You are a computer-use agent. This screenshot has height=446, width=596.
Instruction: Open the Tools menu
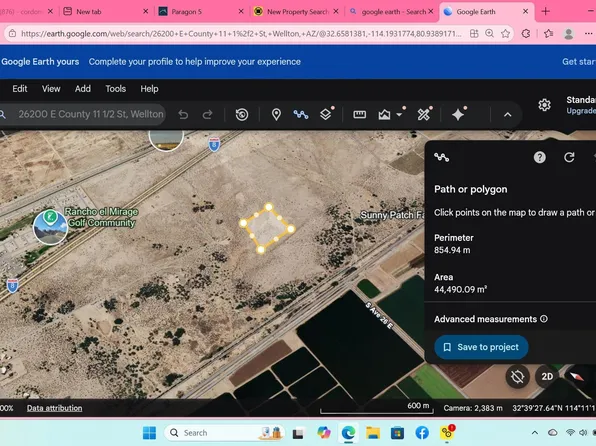(x=116, y=89)
